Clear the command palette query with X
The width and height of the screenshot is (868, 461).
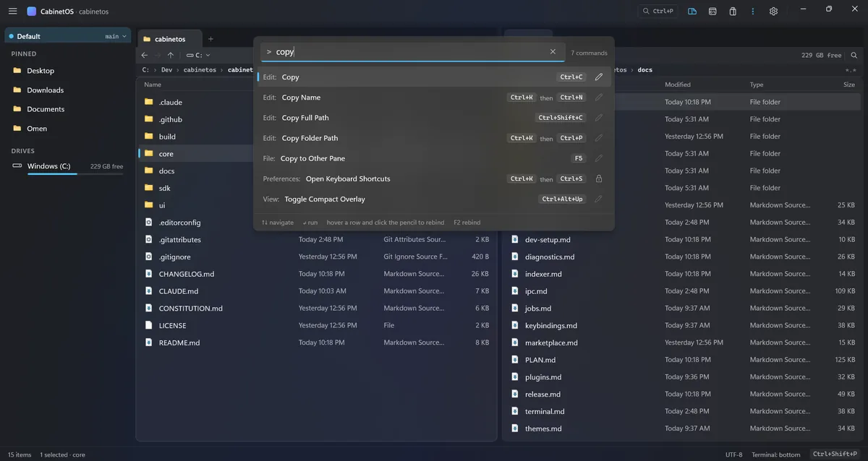point(553,52)
